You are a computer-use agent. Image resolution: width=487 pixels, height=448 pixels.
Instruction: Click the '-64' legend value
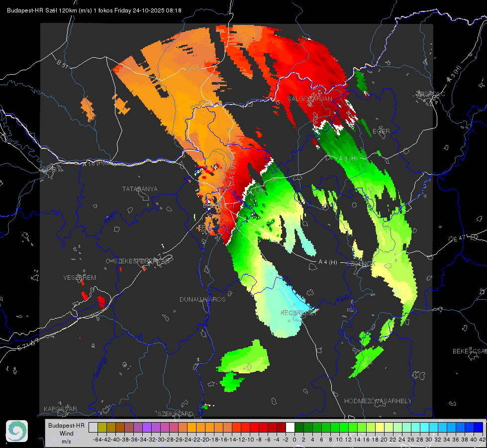click(97, 440)
